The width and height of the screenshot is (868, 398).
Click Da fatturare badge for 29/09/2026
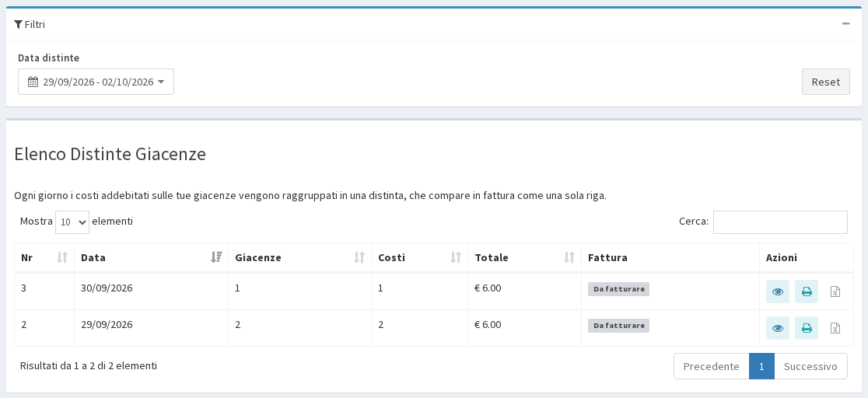click(x=618, y=326)
